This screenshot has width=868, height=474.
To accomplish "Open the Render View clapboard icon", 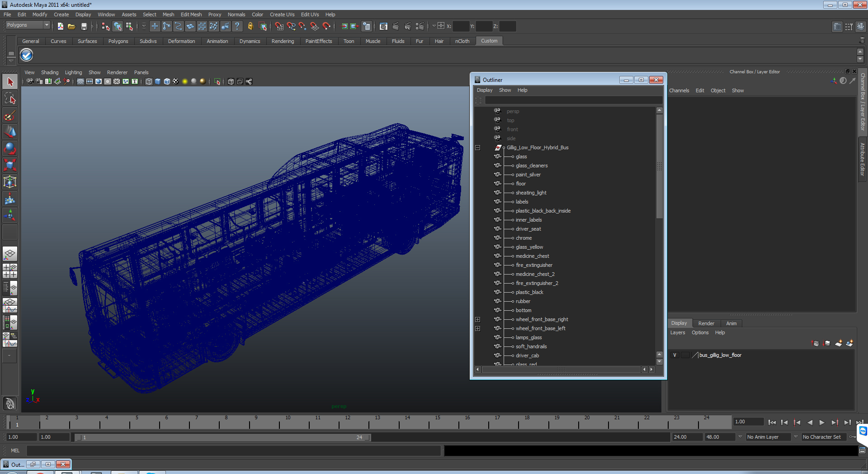I will 383,26.
